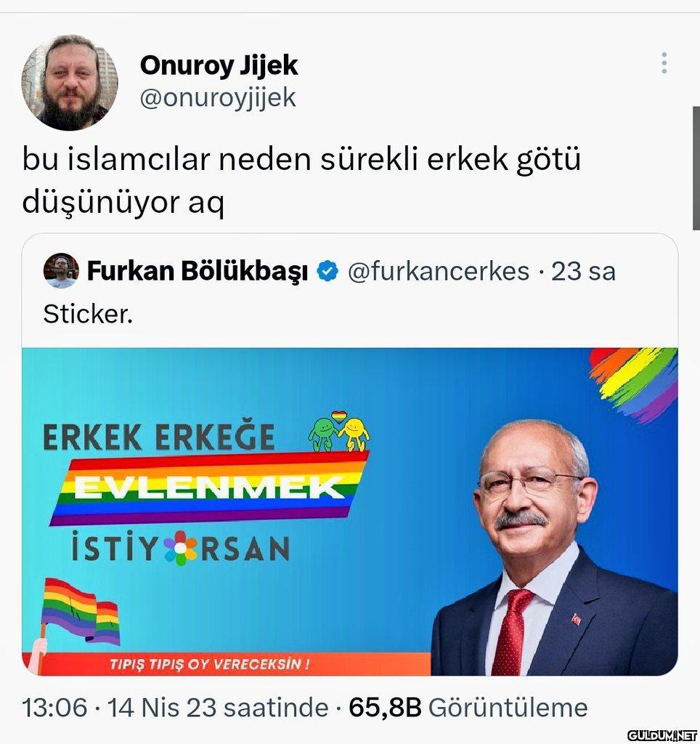This screenshot has height=744, width=700.
Task: Open the Onuroy Jijek display name
Action: tap(219, 65)
